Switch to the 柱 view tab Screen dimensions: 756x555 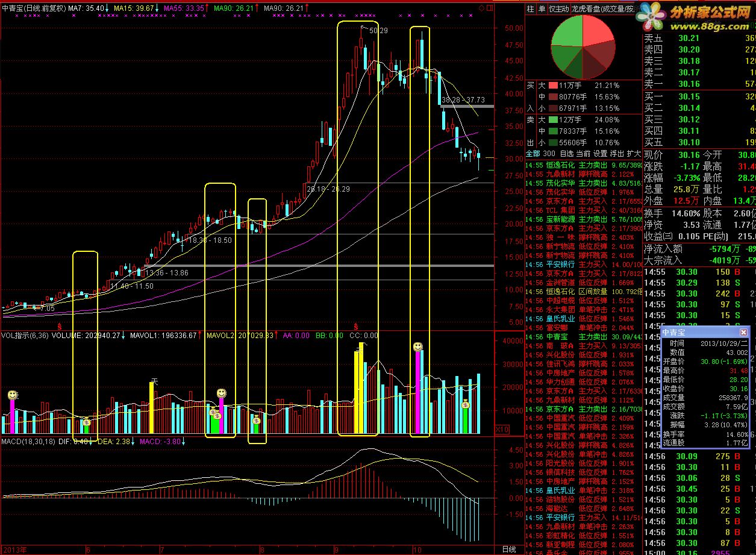pyautogui.click(x=530, y=9)
